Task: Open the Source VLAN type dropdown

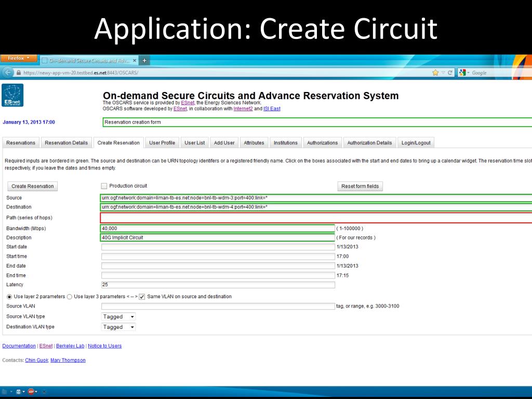Action: (x=118, y=316)
